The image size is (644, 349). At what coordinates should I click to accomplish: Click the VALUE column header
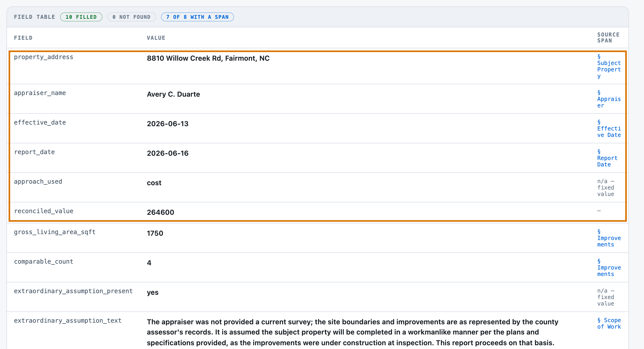click(156, 38)
